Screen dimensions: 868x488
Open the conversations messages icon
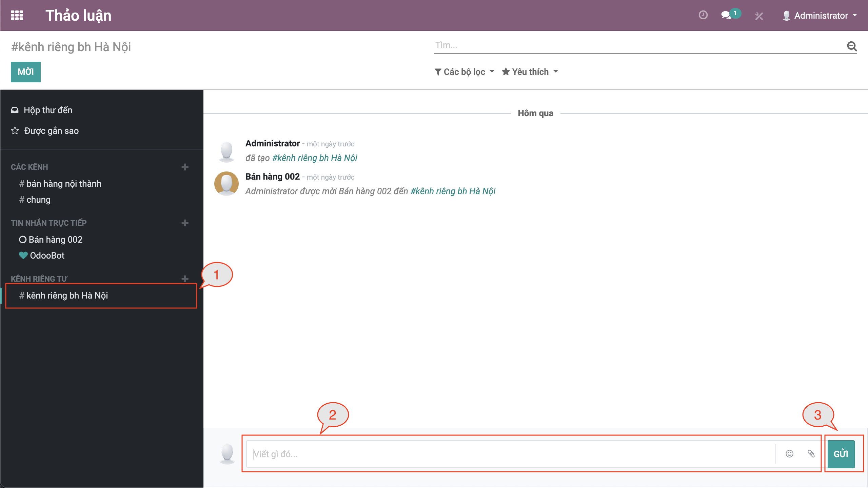(726, 15)
